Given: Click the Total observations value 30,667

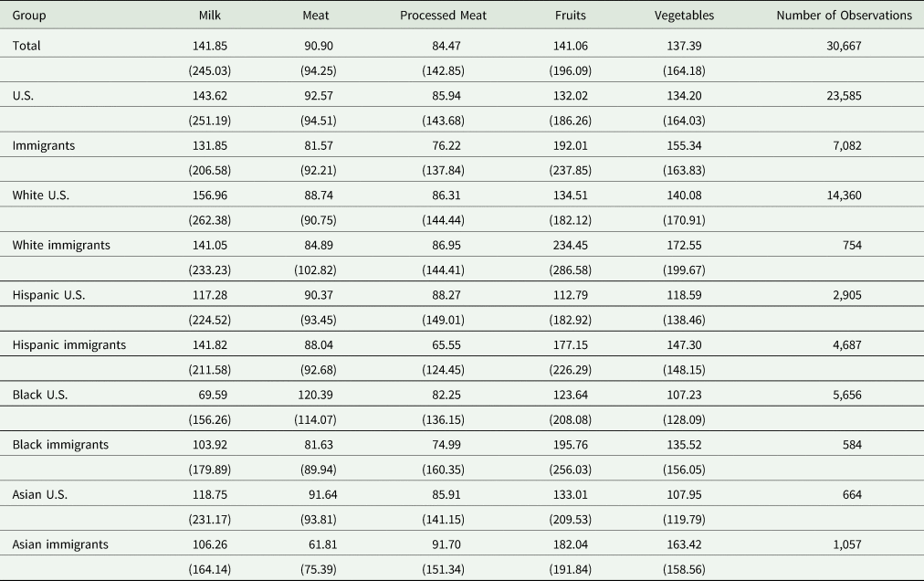Looking at the screenshot, I should pos(842,45).
